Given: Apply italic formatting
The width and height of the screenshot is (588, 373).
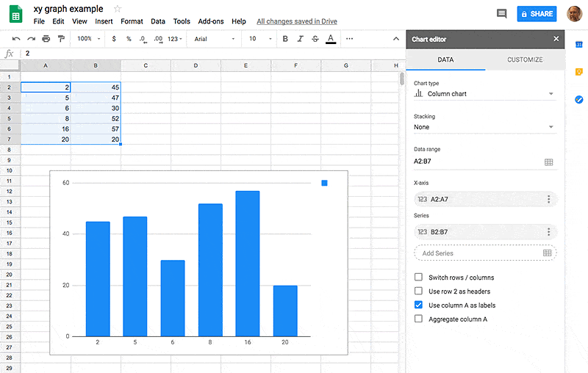Looking at the screenshot, I should point(300,38).
